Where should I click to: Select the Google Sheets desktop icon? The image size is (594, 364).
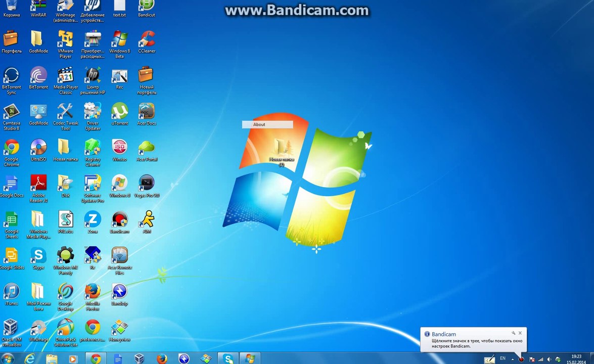point(11,224)
